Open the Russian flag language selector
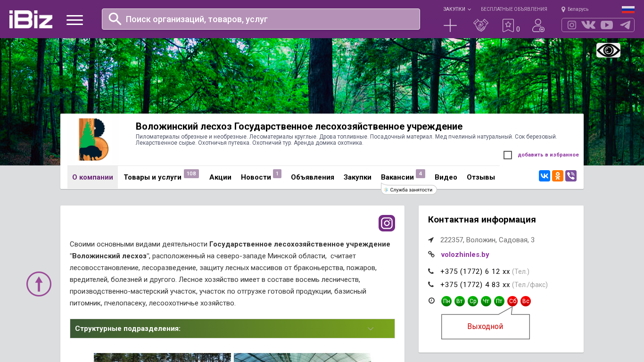Viewport: 644px width, 362px height. [627, 9]
